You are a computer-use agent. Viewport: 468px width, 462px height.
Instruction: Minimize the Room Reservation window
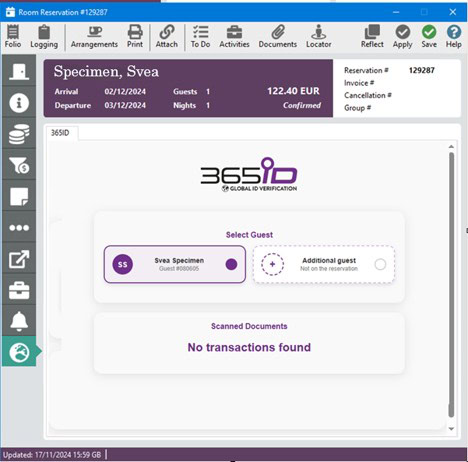pyautogui.click(x=396, y=12)
